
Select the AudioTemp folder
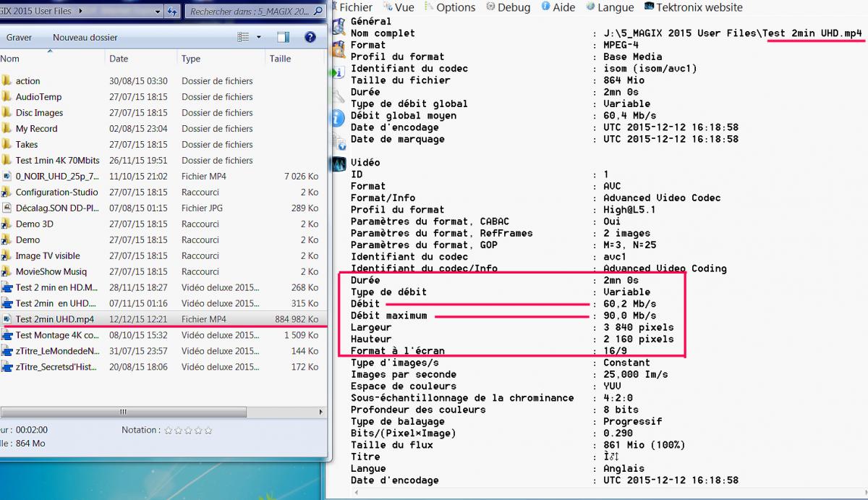coord(38,97)
